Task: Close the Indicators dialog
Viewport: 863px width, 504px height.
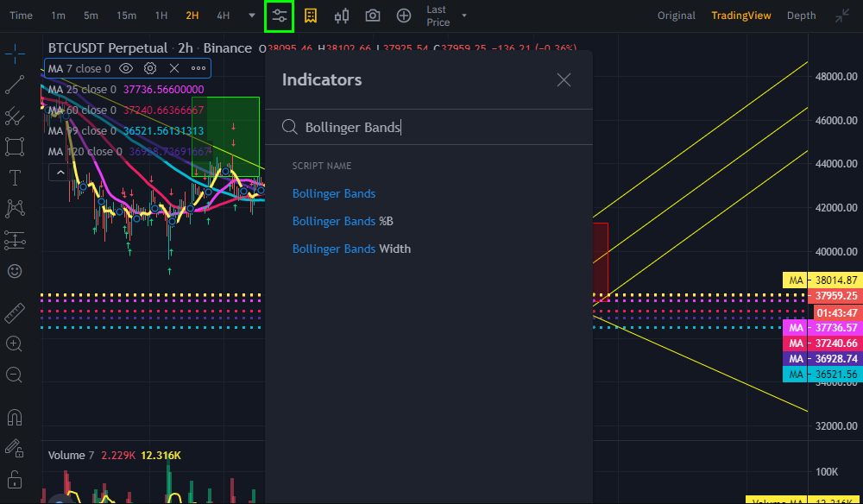Action: pos(564,79)
